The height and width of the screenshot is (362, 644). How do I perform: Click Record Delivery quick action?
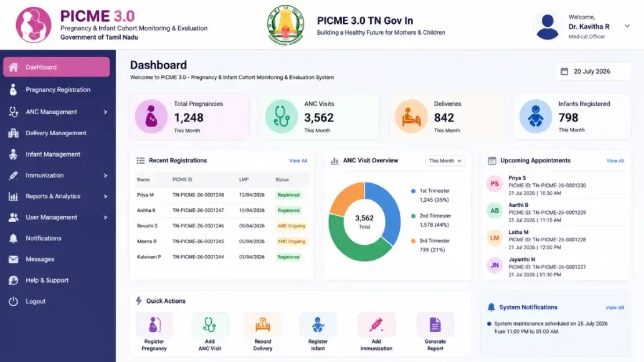[263, 332]
